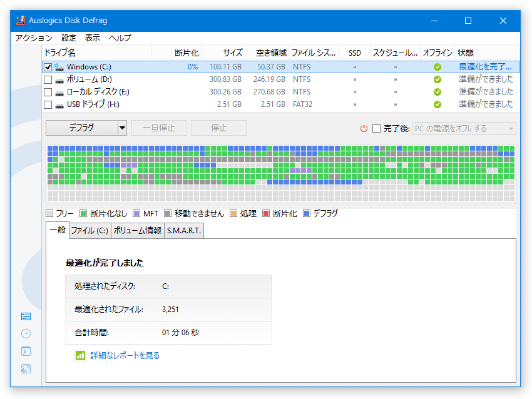Sort by the サイズ column header
Viewport: 532px width, 399px height.
223,53
